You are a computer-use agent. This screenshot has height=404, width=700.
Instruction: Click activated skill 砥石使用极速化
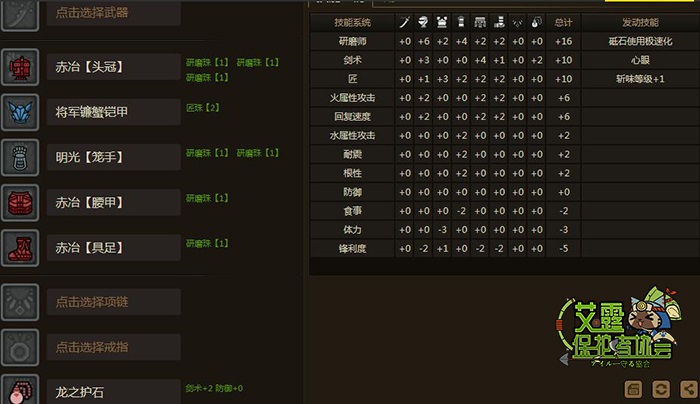pyautogui.click(x=640, y=41)
